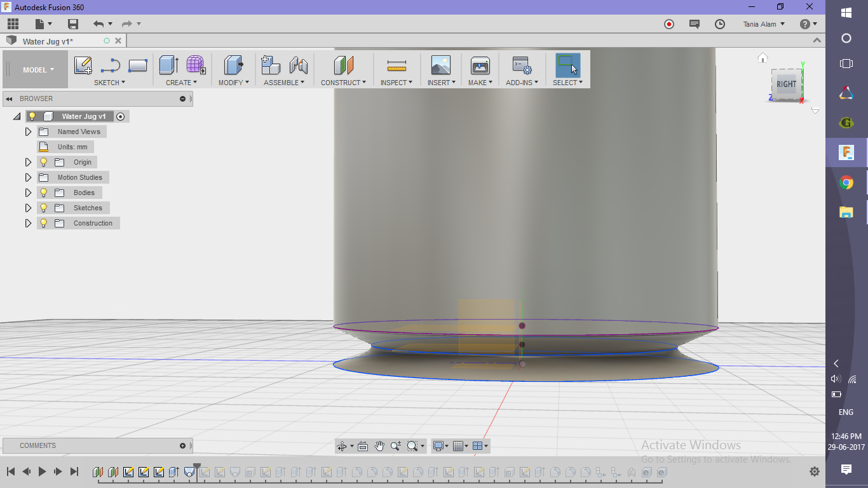
Task: Open the Display Settings dropdown
Action: (x=441, y=446)
